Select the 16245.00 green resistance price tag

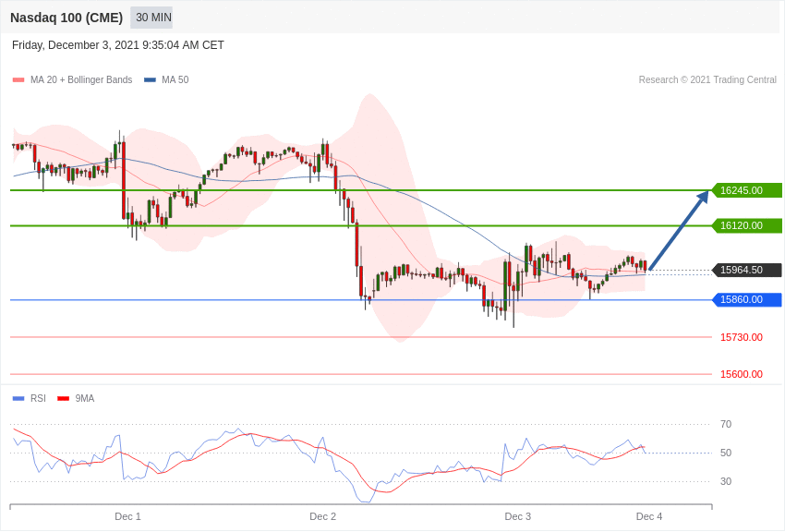(746, 190)
